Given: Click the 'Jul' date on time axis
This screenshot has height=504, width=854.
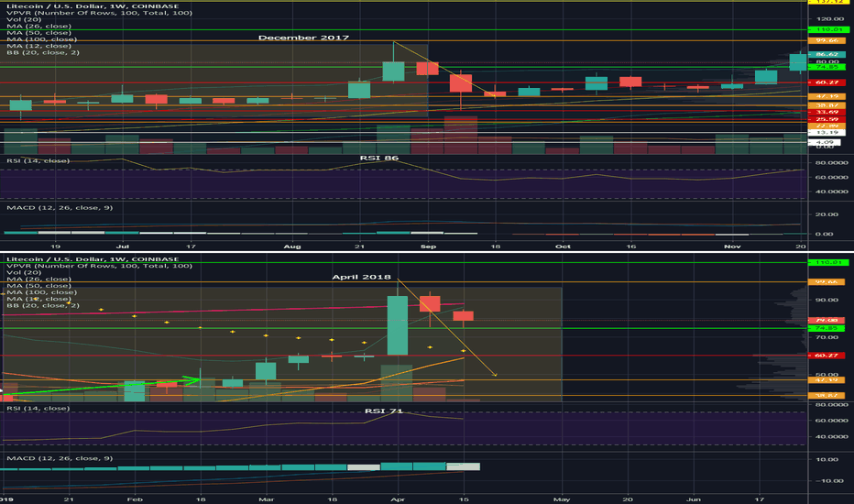Looking at the screenshot, I should tap(123, 247).
